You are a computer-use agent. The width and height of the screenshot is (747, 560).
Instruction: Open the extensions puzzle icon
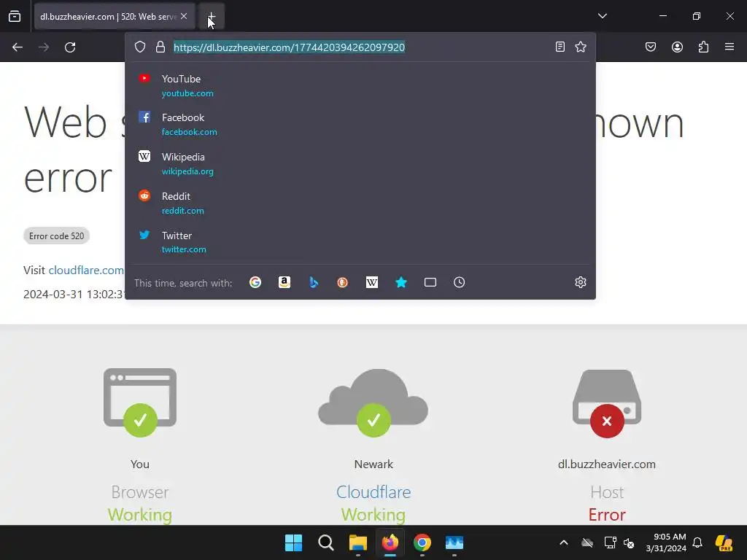click(703, 47)
